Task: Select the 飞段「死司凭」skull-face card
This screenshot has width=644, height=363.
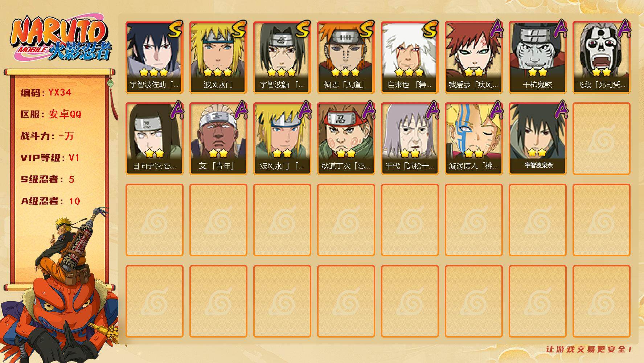Action: point(601,57)
